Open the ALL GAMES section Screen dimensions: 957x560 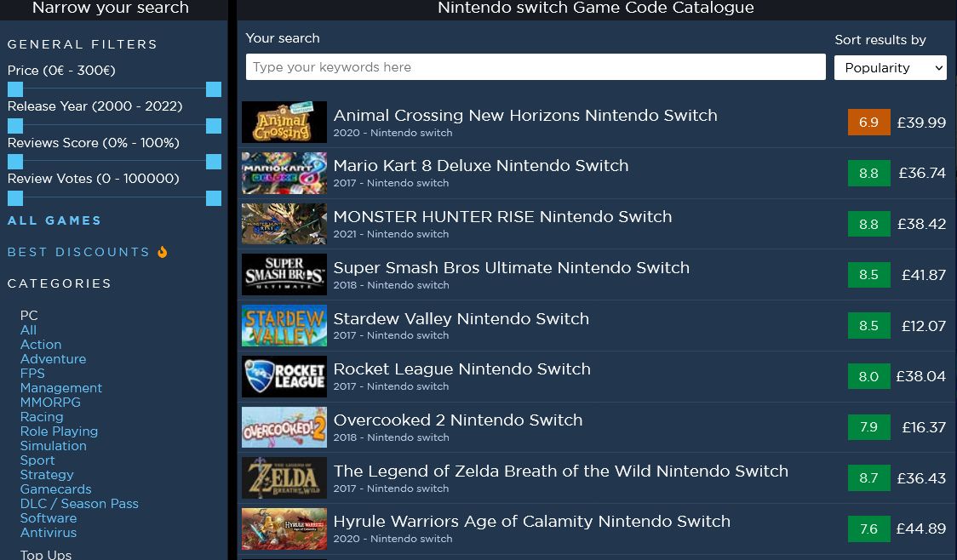tap(54, 220)
